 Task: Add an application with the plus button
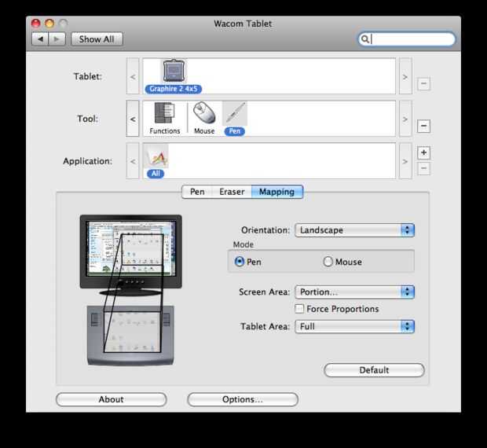[423, 152]
